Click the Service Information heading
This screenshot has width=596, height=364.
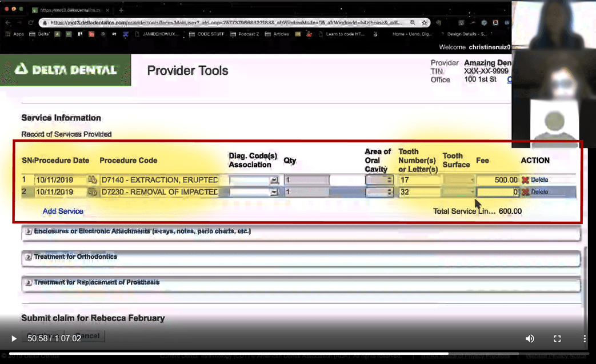pyautogui.click(x=61, y=118)
